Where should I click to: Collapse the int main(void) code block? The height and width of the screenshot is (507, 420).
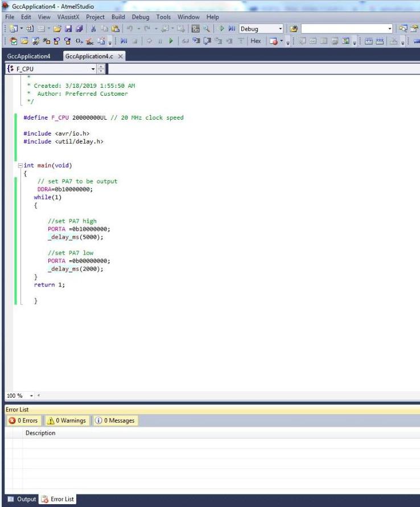(x=20, y=166)
